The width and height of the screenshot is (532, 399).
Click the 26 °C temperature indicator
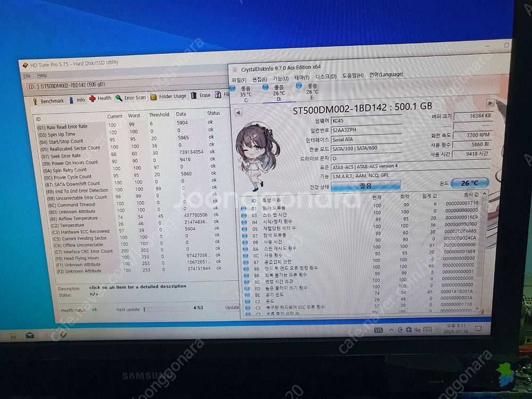[470, 183]
